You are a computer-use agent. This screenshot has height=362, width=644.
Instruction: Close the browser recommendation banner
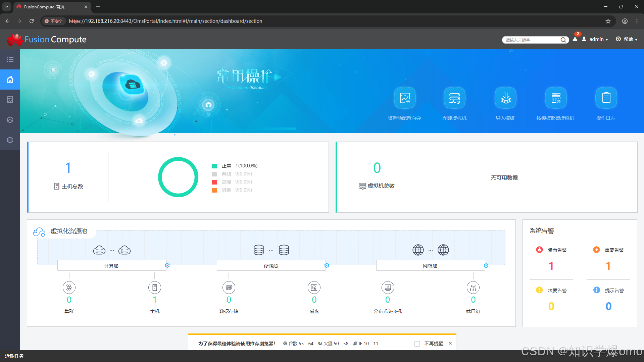450,343
